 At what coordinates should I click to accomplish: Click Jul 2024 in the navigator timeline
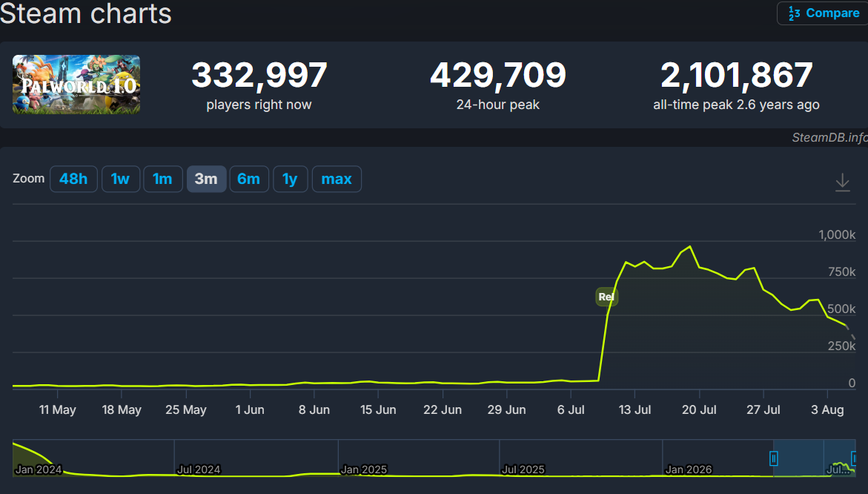click(x=199, y=470)
